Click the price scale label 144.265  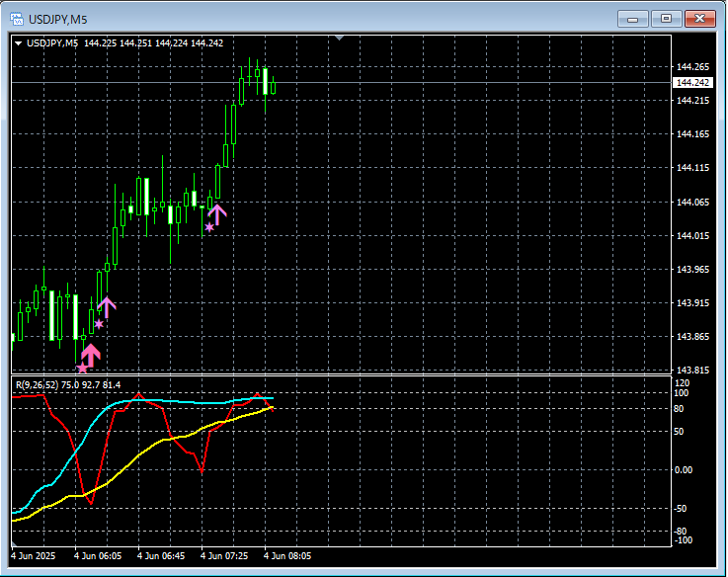pyautogui.click(x=692, y=67)
